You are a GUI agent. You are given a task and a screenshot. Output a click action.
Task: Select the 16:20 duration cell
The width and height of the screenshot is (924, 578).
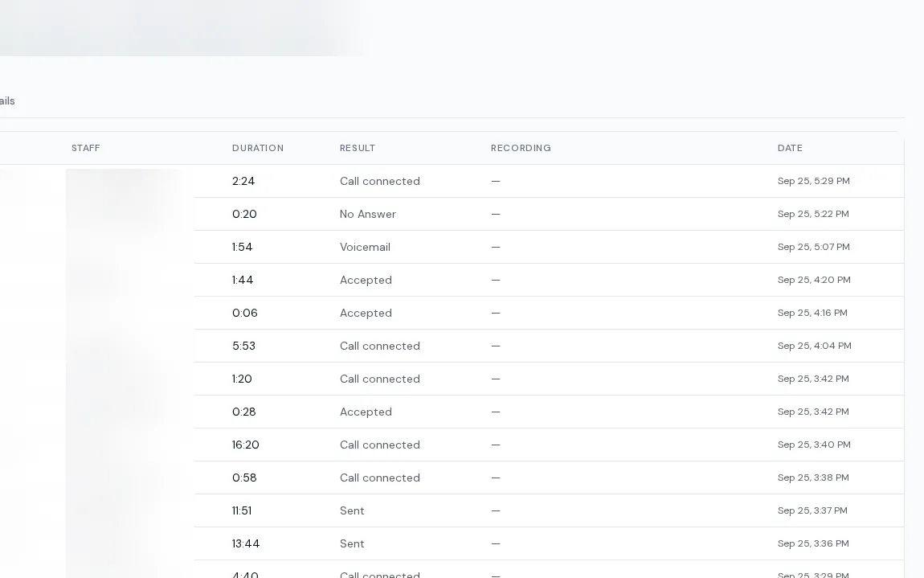pos(246,445)
